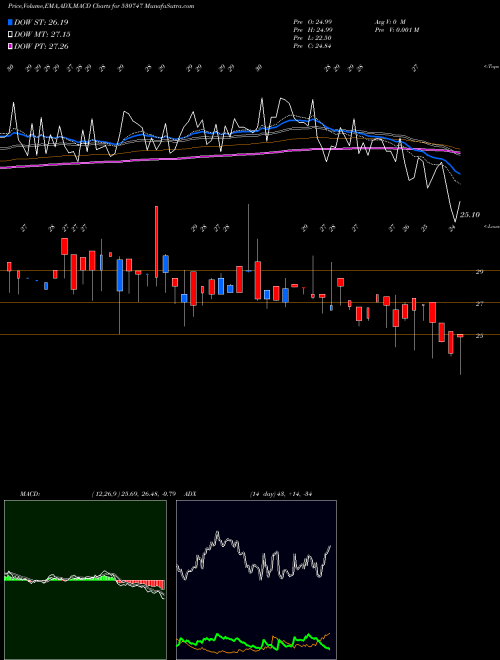The width and height of the screenshot is (500, 660).
Task: Open the dark blue ADX indicator panel
Action: tap(256, 580)
